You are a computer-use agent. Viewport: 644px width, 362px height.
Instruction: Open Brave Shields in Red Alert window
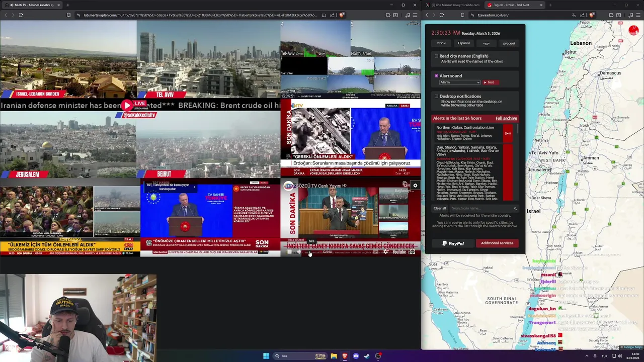tap(592, 15)
